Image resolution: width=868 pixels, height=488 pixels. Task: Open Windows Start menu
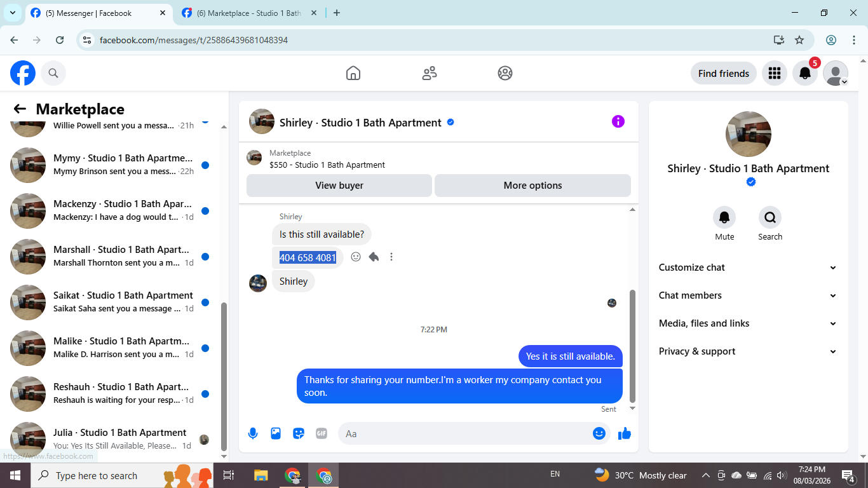coord(15,475)
